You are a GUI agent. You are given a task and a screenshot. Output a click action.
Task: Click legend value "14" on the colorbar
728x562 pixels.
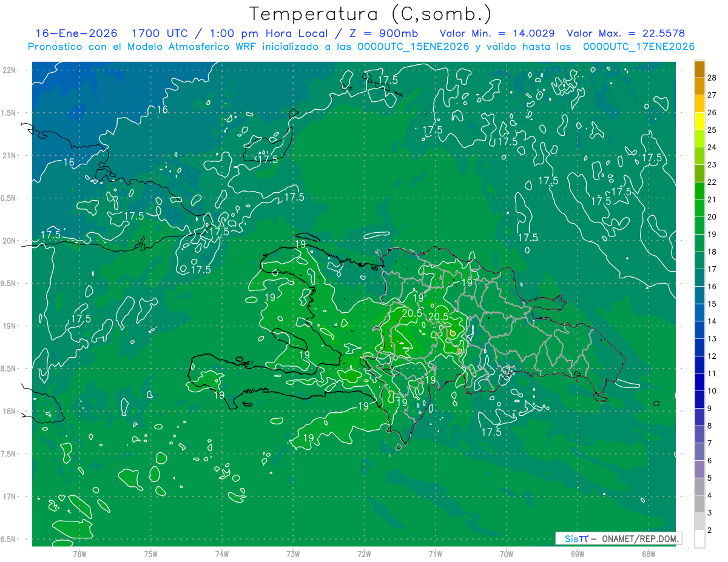(712, 321)
